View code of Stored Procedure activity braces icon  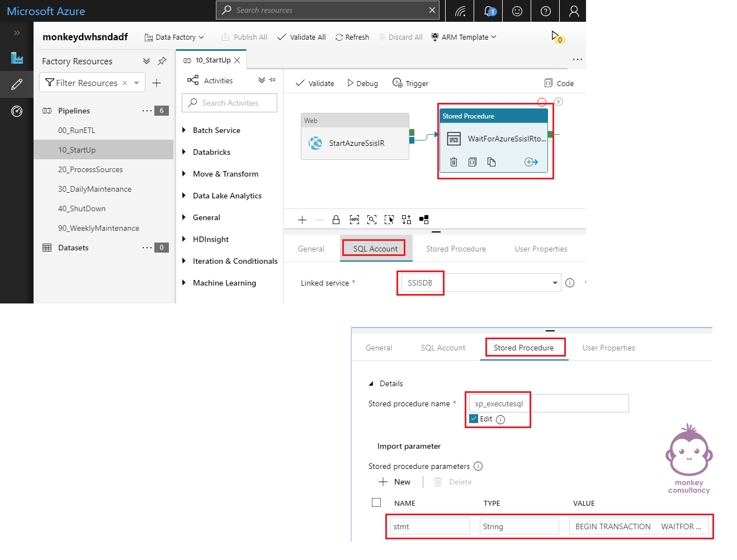click(x=473, y=162)
